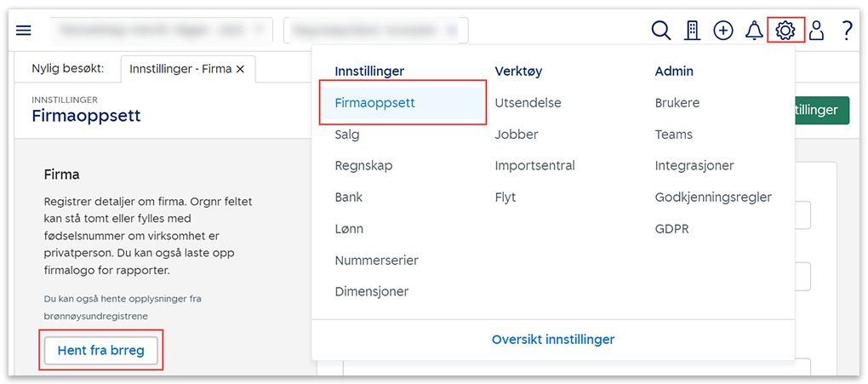Viewport: 868px width, 384px height.
Task: Click the Oversikt innstillinger link
Action: tap(553, 340)
